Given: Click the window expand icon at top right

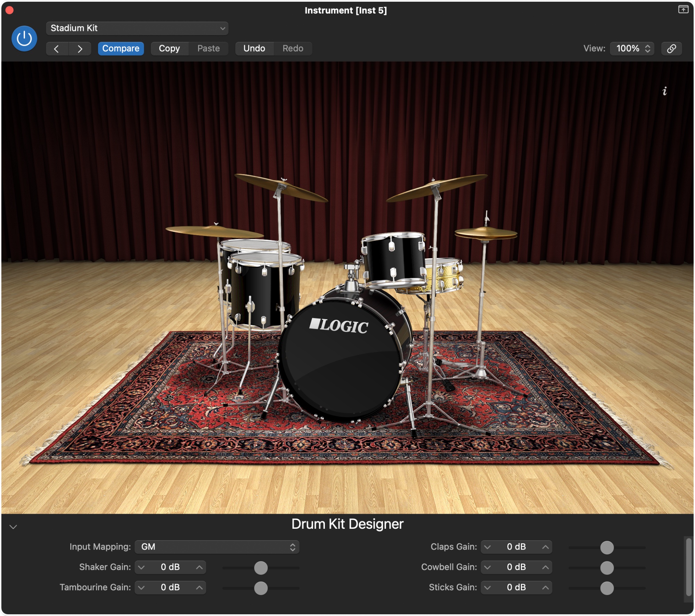Looking at the screenshot, I should tap(683, 9).
